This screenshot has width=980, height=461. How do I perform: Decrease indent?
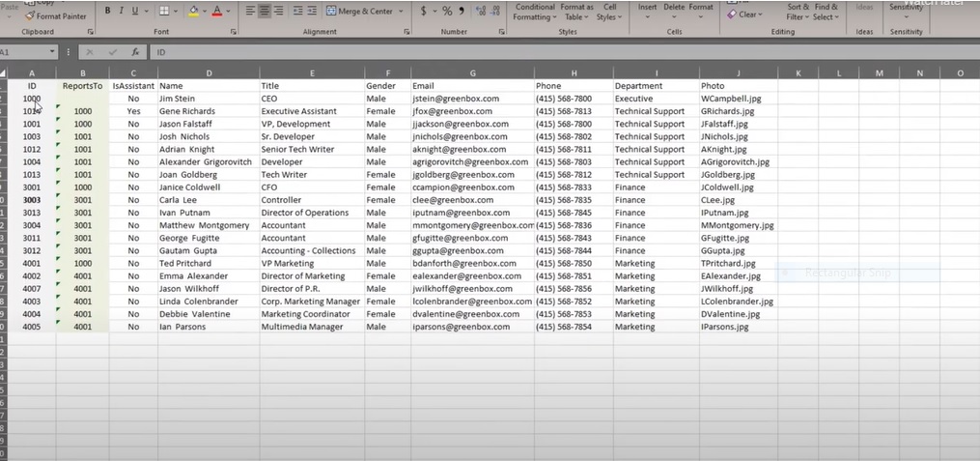(x=297, y=11)
